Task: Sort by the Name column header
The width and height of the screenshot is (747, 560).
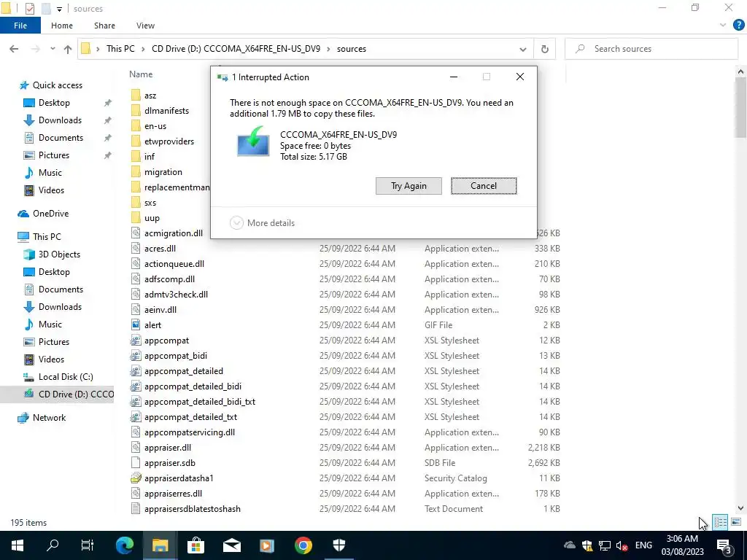Action: (141, 74)
